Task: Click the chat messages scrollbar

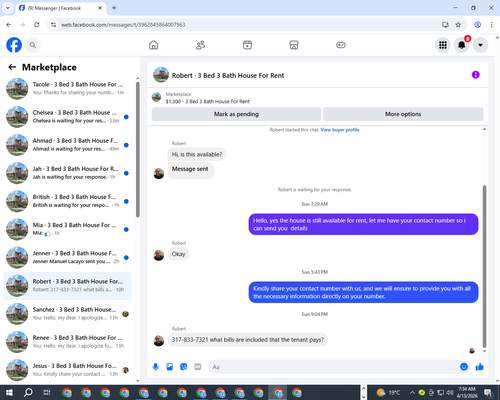Action: [484, 267]
